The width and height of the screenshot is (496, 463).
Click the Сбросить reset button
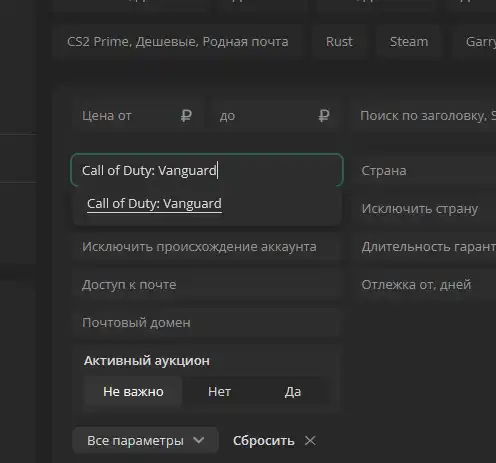coord(263,441)
